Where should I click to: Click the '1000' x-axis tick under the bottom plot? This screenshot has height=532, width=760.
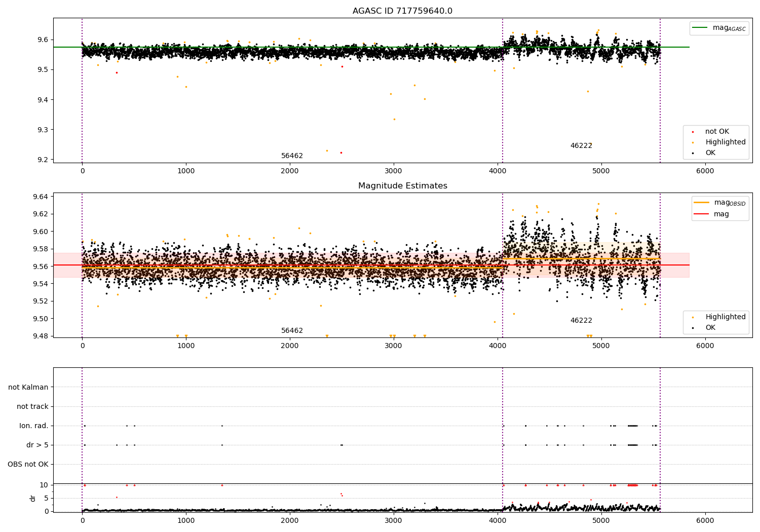tap(186, 521)
